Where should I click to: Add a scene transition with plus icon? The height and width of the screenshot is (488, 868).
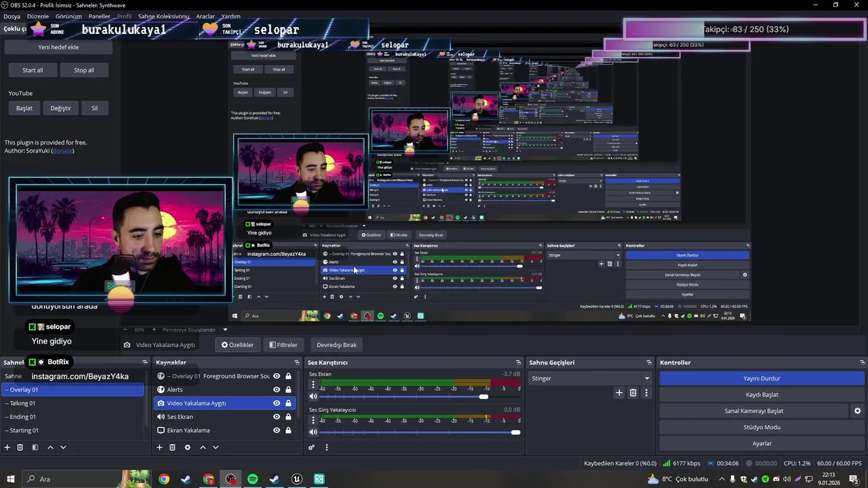click(x=618, y=392)
